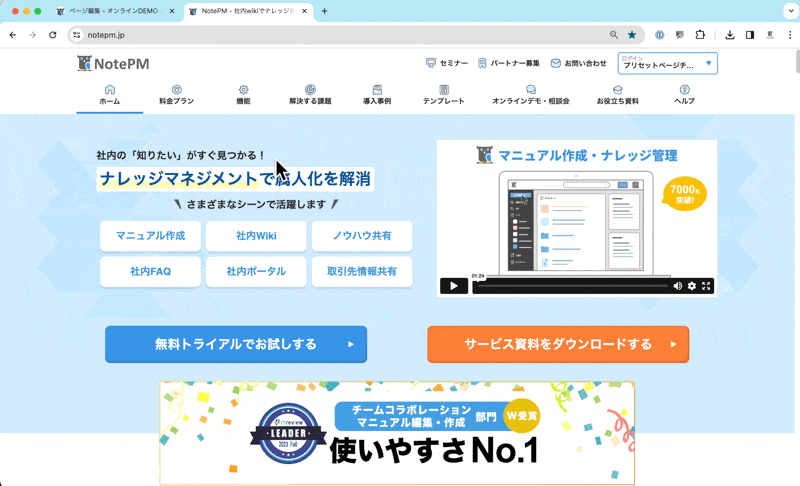800x486 pixels.
Task: Click the browser forward arrow
Action: (x=33, y=35)
